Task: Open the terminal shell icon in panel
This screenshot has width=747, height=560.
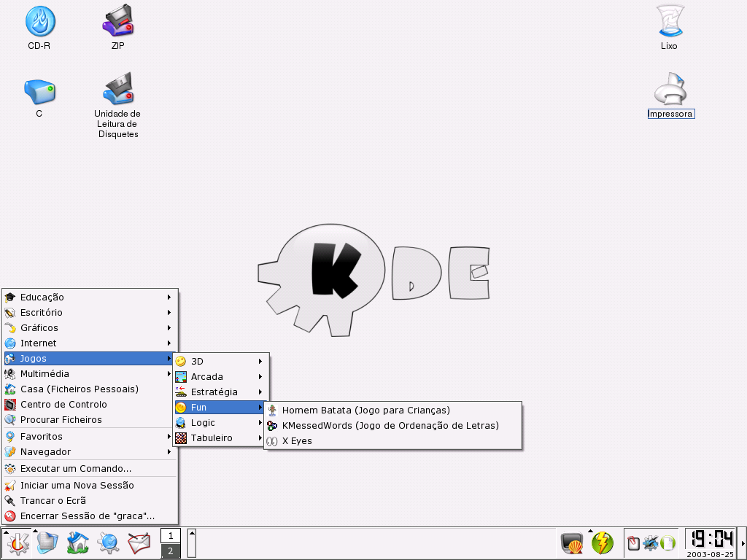Action: tap(572, 542)
